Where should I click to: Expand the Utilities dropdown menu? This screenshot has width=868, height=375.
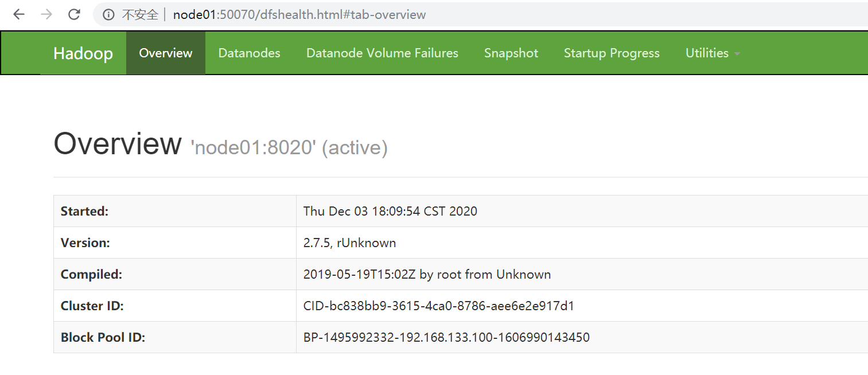713,53
